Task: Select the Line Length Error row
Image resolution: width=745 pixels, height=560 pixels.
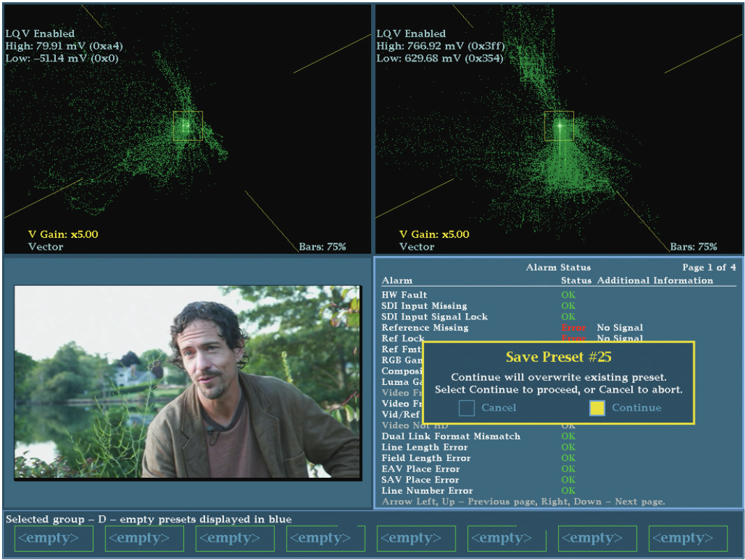Action: coord(558,448)
